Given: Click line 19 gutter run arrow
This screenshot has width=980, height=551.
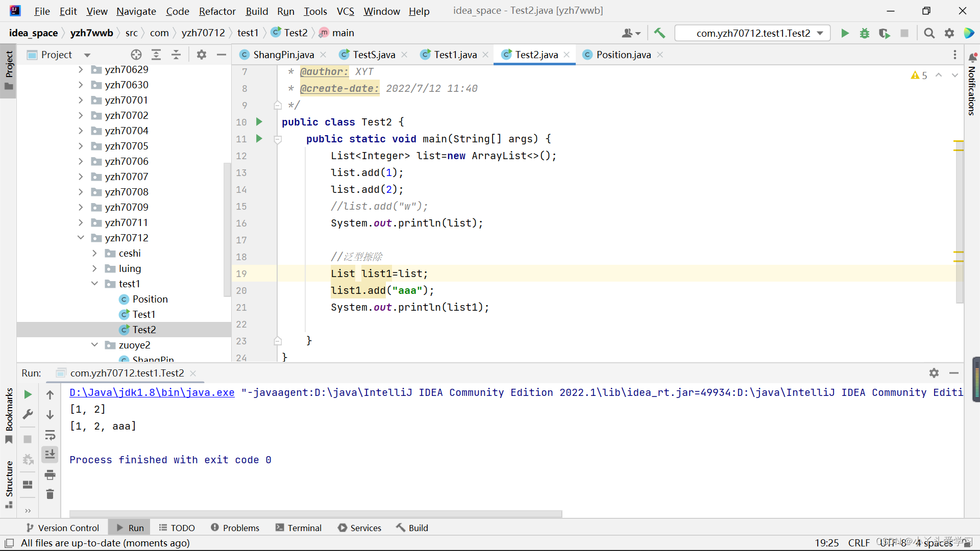Looking at the screenshot, I should (x=258, y=273).
